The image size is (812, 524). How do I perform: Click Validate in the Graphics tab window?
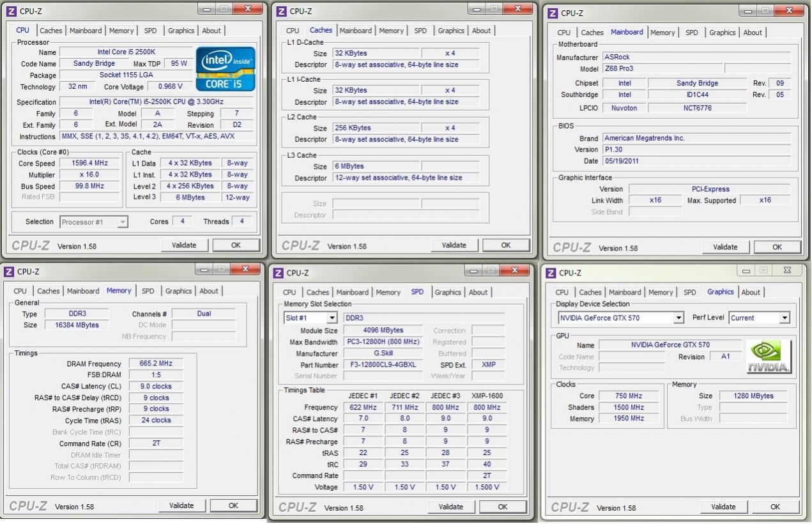click(723, 507)
